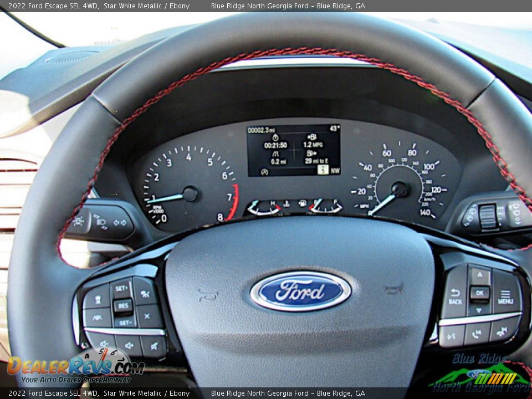
Task: Tap the washer symbol on right stalk end
Action: pos(516,213)
